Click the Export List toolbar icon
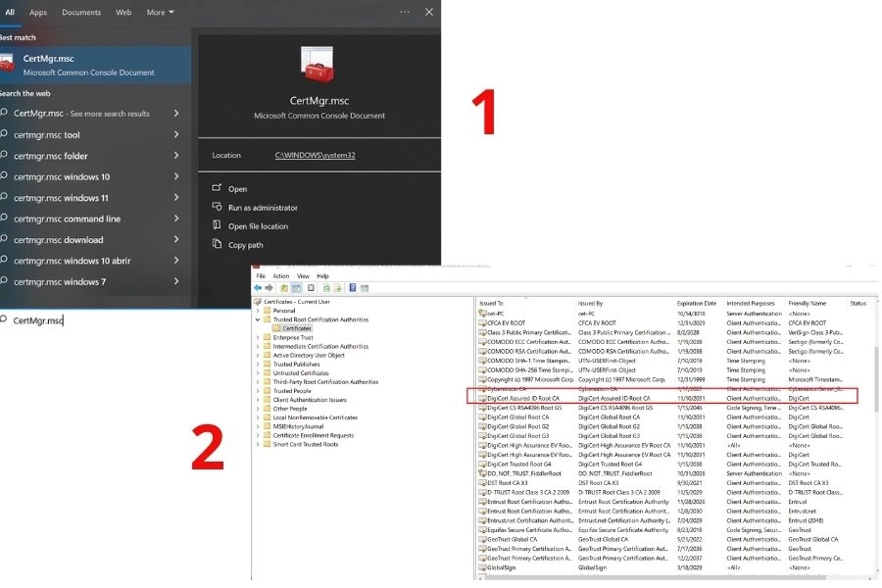 (x=337, y=287)
